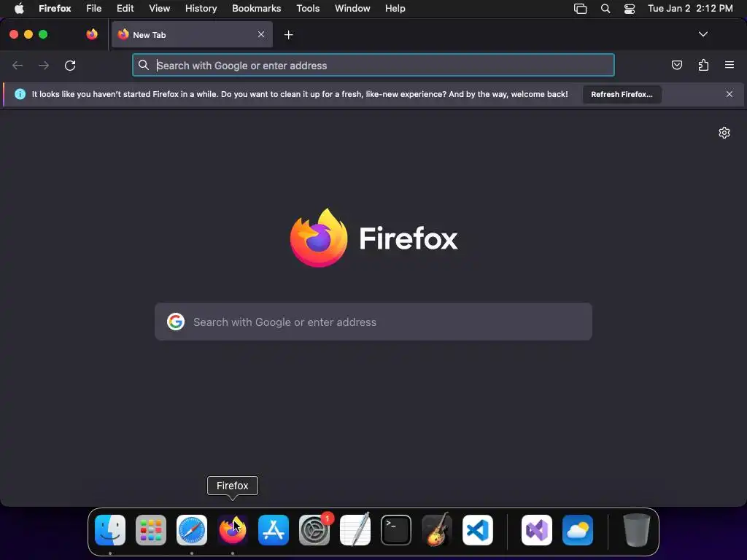Open the Firefox application menu in menu bar

tap(55, 9)
